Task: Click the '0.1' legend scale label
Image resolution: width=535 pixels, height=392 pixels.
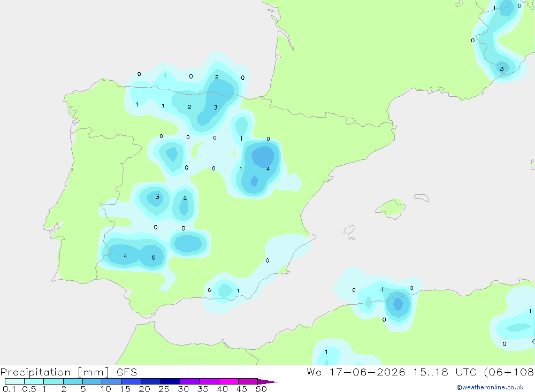Action: (x=9, y=389)
